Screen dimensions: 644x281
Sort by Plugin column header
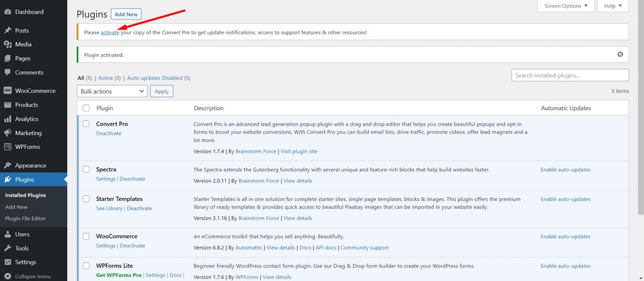coord(105,108)
